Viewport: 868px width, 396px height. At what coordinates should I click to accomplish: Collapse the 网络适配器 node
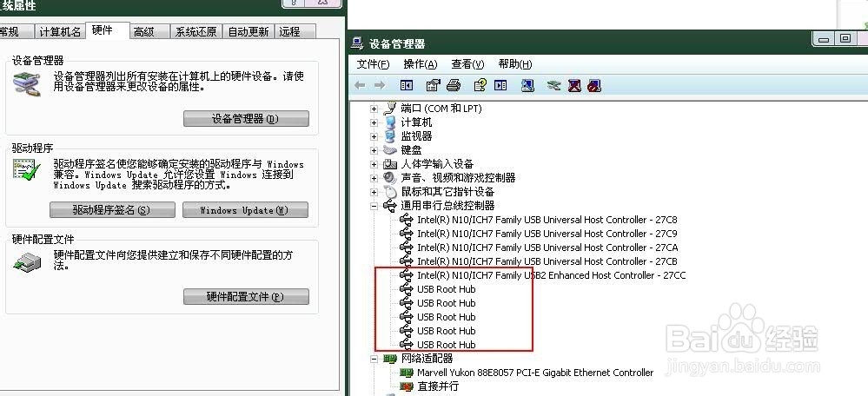374,359
